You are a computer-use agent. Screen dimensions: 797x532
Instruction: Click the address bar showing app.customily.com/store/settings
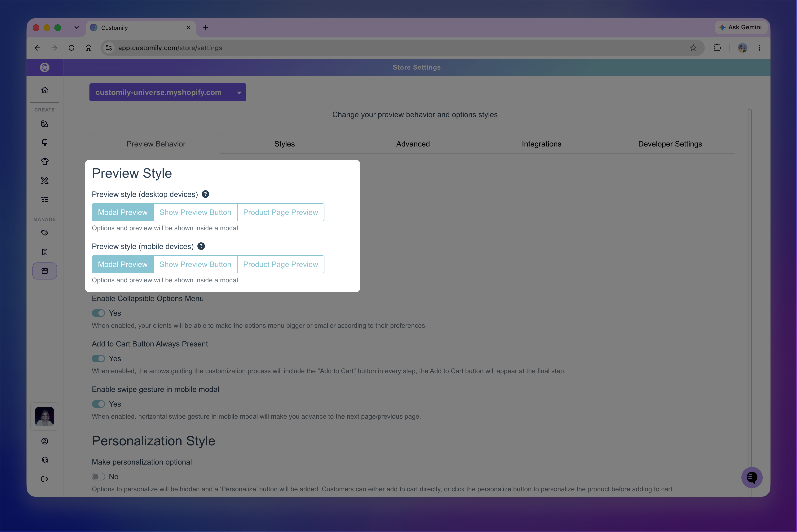pos(402,48)
